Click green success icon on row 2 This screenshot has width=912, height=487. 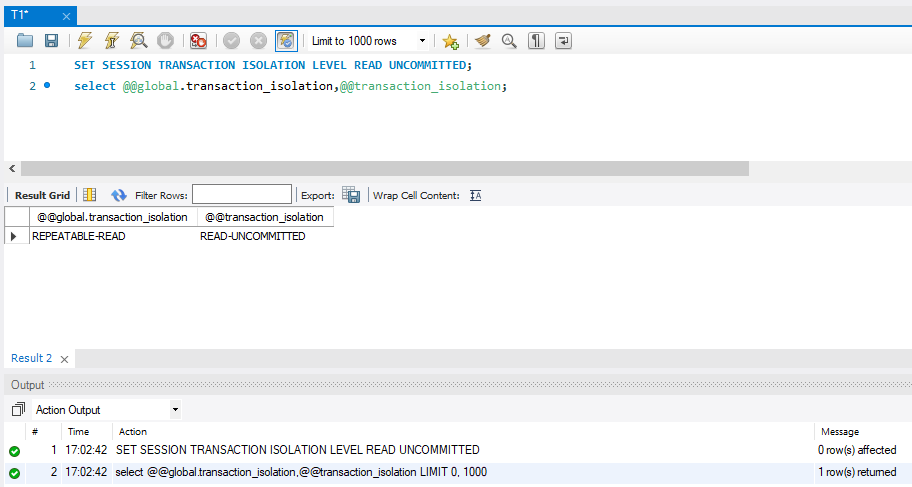point(15,473)
